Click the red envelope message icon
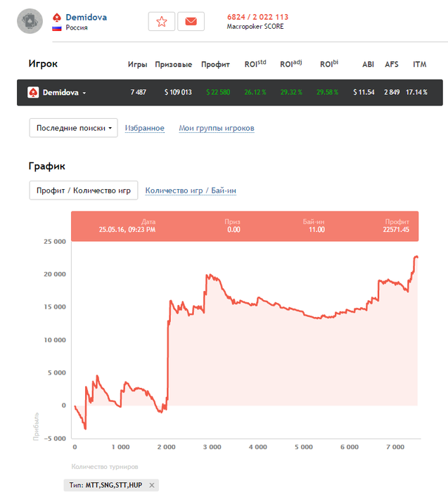Viewport: 448px width, 492px height. (191, 22)
